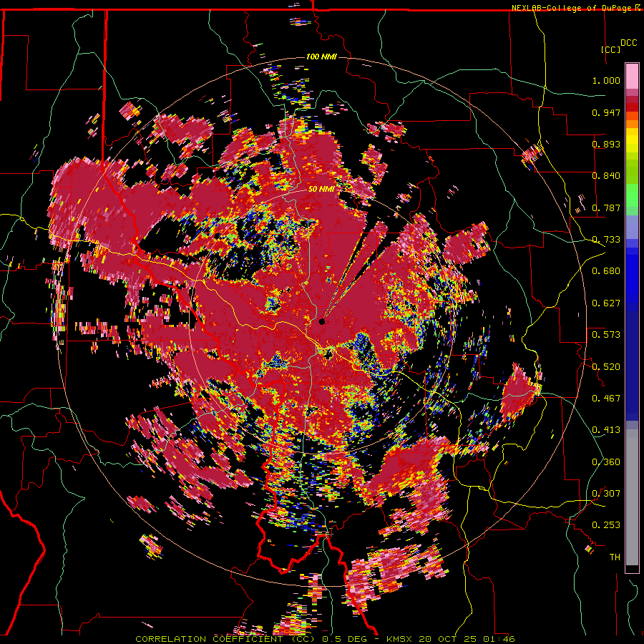Select the 0.733 value on the legend

tap(606, 240)
